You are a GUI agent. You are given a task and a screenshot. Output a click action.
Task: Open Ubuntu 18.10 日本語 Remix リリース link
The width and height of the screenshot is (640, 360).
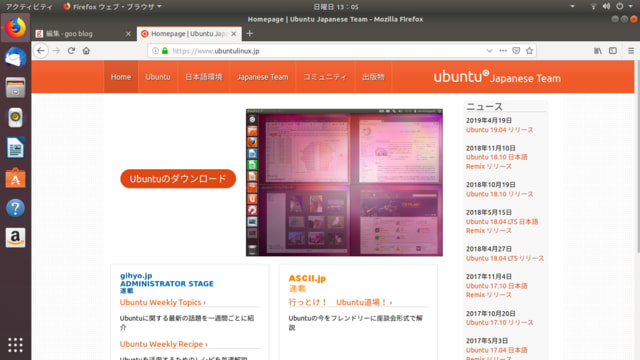tap(497, 162)
